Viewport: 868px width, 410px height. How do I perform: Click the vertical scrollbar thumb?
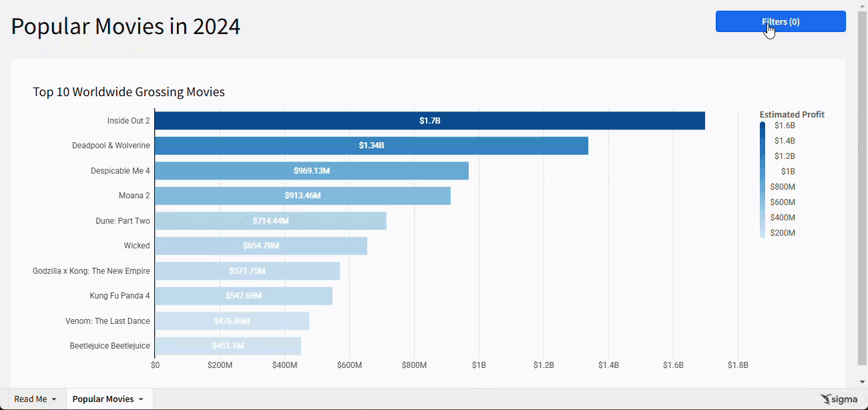(862, 187)
